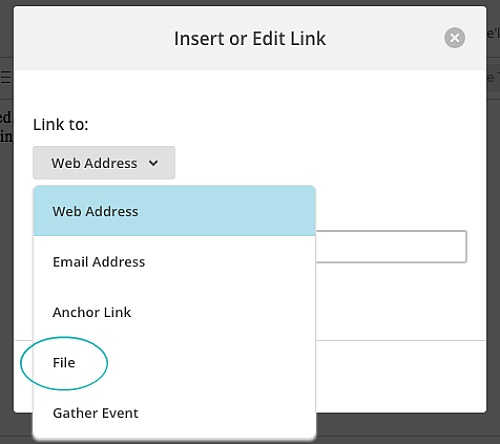The width and height of the screenshot is (500, 444).
Task: Click the cut-off text at the top right edge
Action: [x=493, y=33]
